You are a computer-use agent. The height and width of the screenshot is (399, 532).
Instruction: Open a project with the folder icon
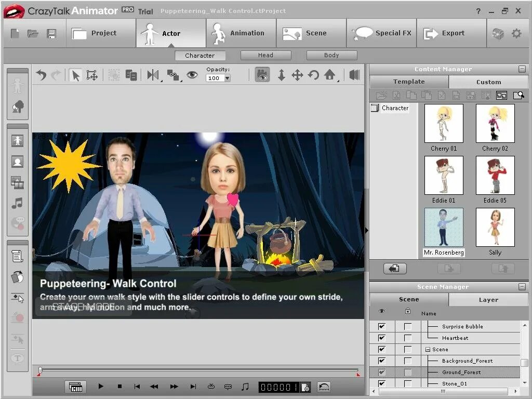point(33,33)
